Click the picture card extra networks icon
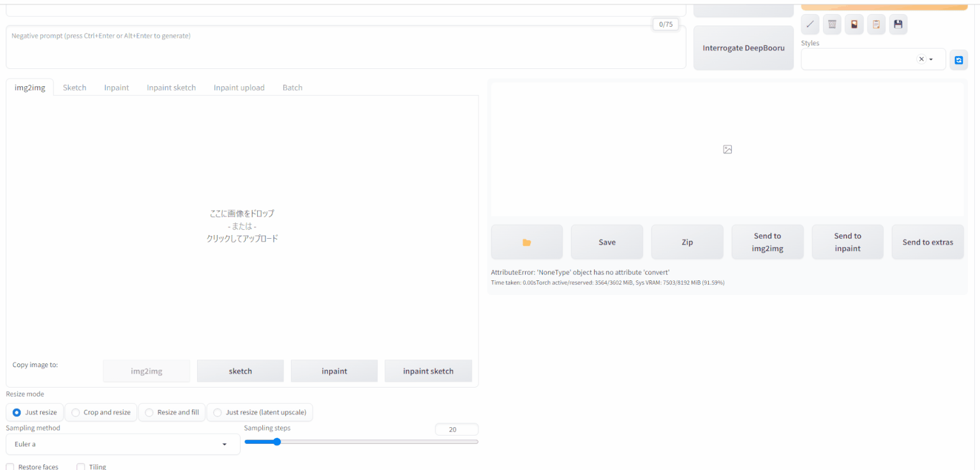The width and height of the screenshot is (980, 470). pyautogui.click(x=854, y=25)
